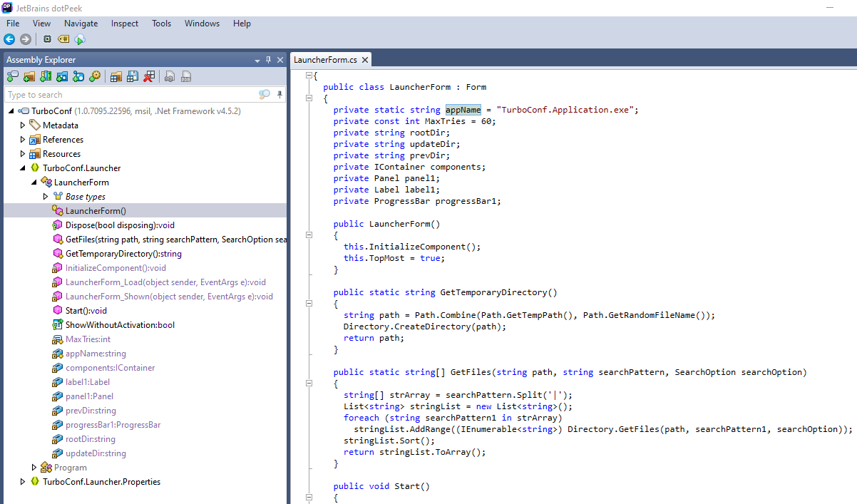
Task: Select the Start():void method in tree
Action: point(86,311)
